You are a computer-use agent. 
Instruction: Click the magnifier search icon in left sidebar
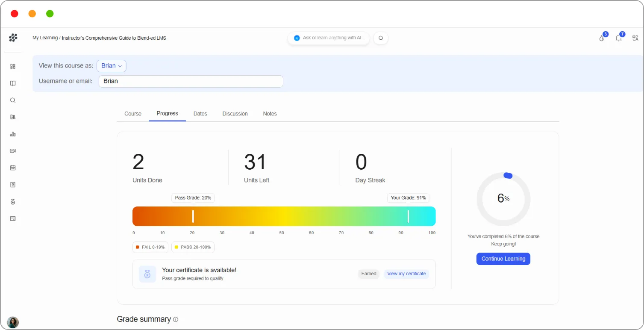(x=13, y=100)
